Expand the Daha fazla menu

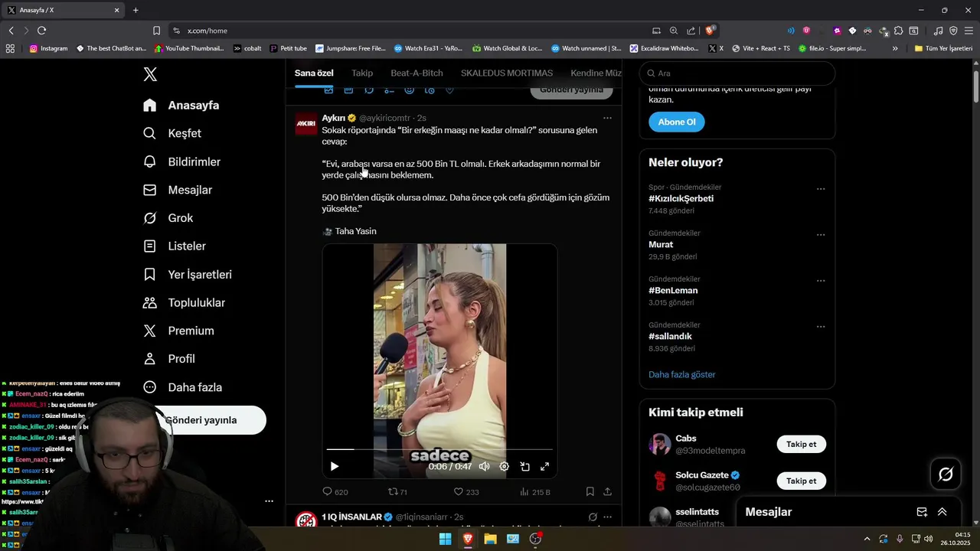[x=183, y=387]
